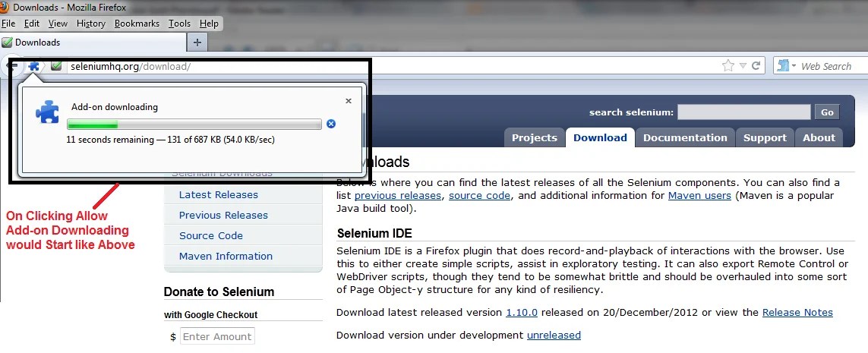
Task: Open the History menu
Action: coord(91,24)
